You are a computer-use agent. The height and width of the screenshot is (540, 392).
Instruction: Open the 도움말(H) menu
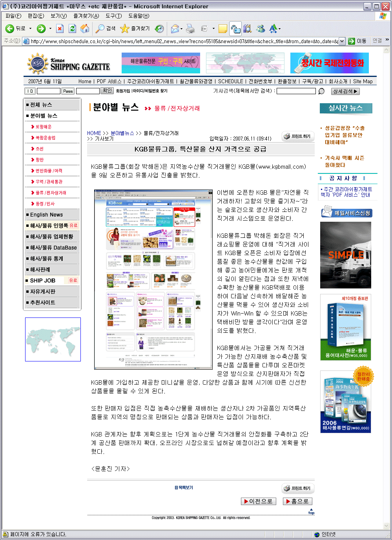(139, 16)
